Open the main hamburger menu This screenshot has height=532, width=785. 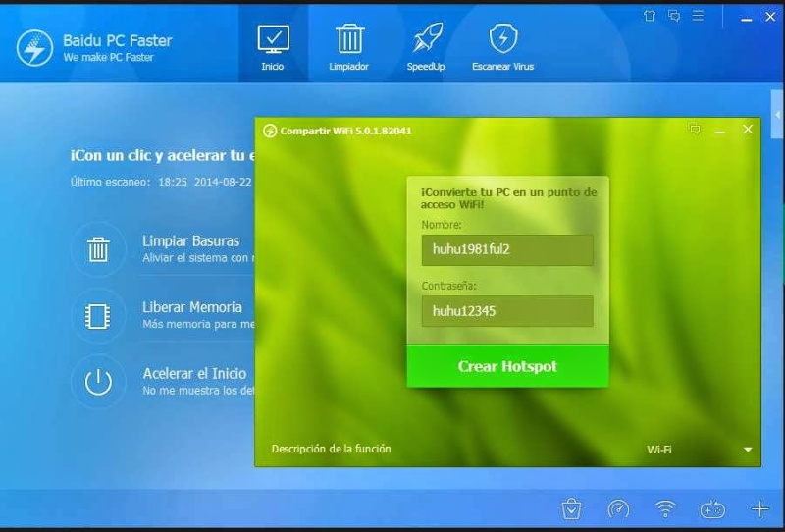(x=698, y=16)
